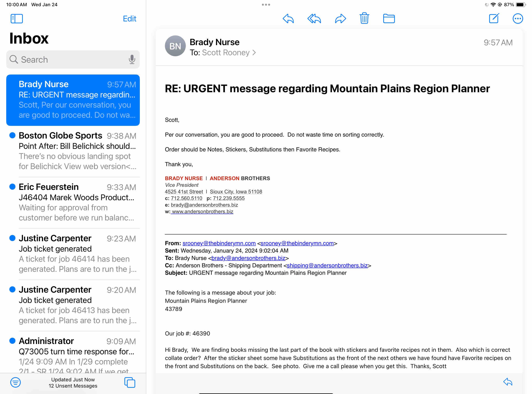
Task: Tap the shipping@andersonbrothers.biz address
Action: coord(327,265)
